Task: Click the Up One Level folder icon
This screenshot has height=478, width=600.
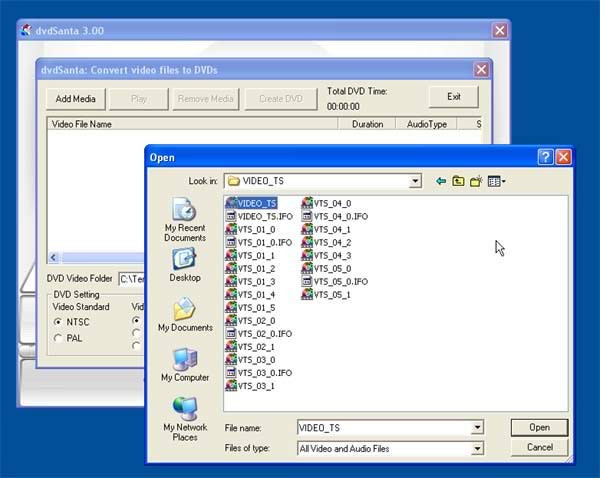Action: pos(458,181)
